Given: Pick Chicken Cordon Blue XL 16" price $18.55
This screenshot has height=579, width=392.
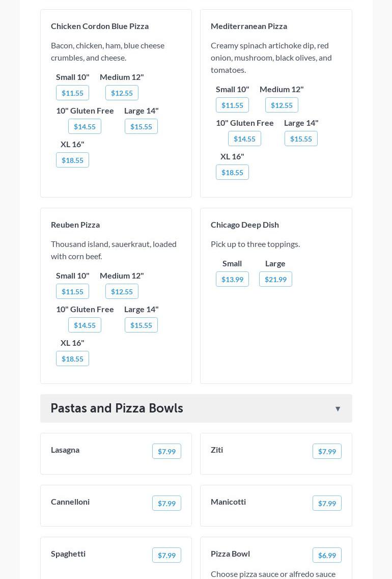Looking at the screenshot, I should 72,160.
